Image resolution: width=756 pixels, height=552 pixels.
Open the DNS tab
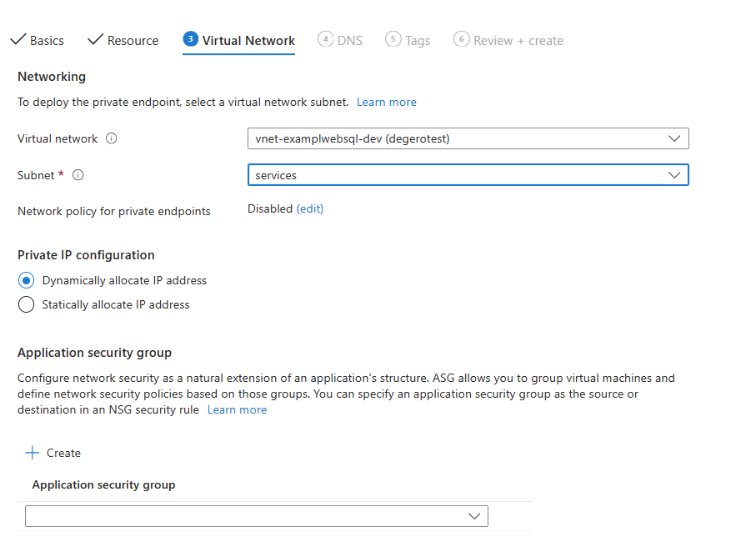pos(350,41)
